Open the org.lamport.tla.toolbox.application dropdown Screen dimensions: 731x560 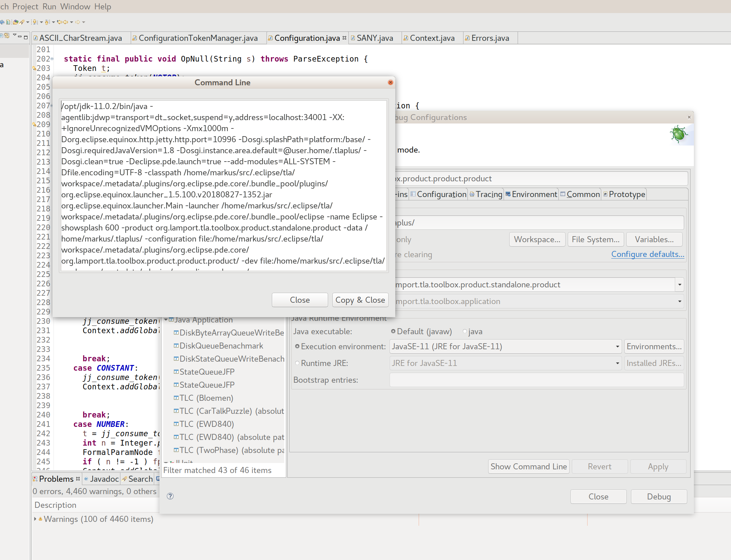point(680,301)
